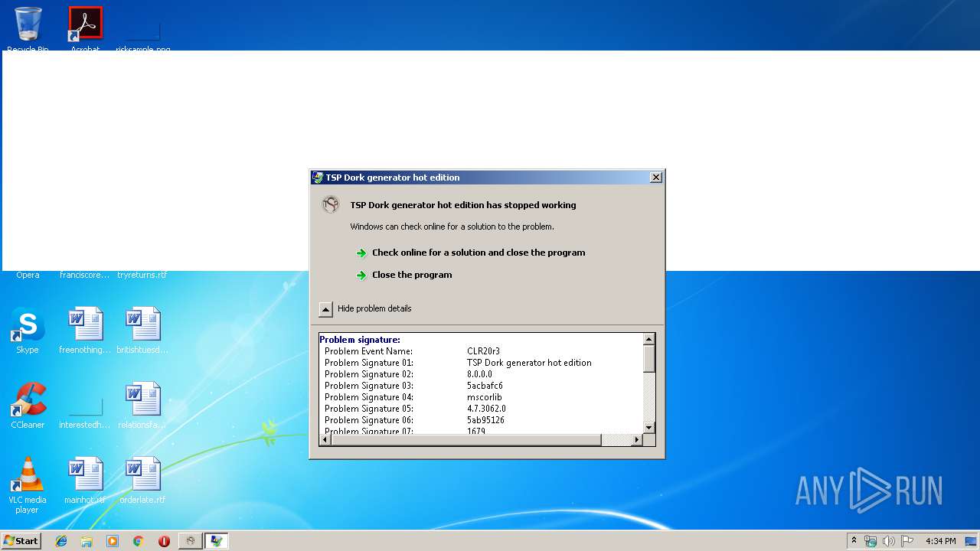Screen dimensions: 980x551
Task: Select the 8.0.0.0 signature value
Action: click(479, 374)
